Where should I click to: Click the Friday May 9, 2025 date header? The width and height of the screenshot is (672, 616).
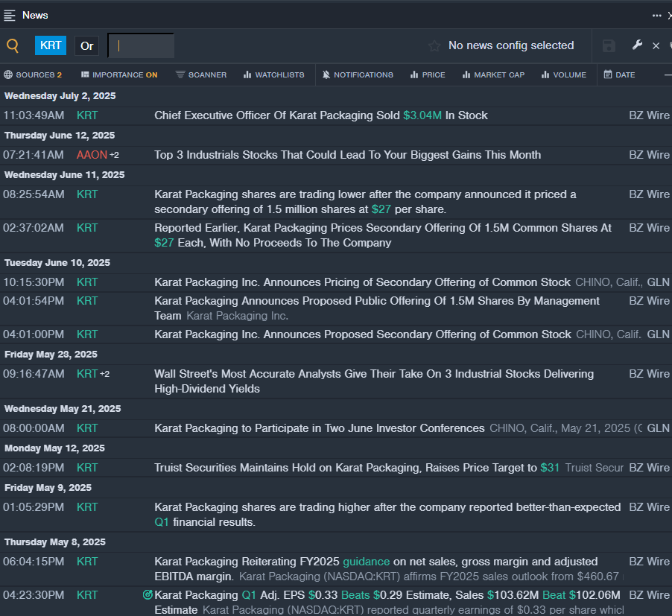[x=48, y=487]
